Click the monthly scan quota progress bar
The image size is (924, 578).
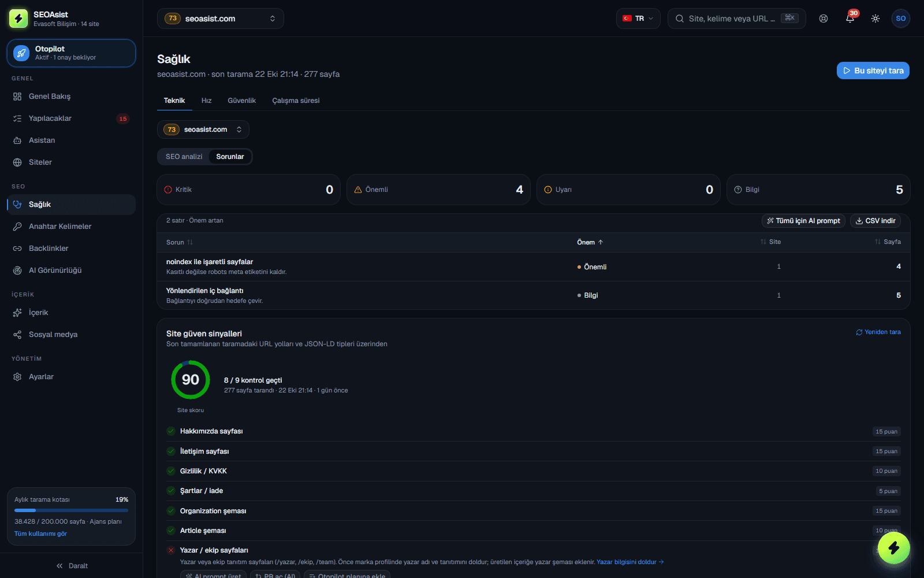pos(71,510)
